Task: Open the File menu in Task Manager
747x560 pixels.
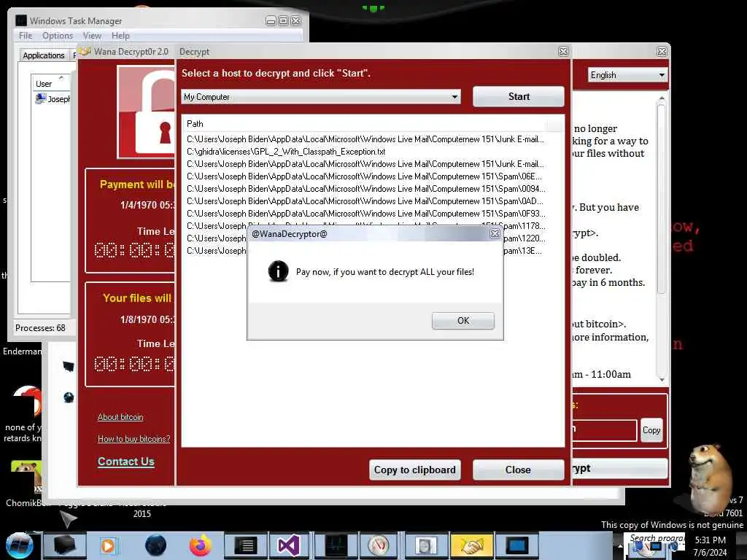Action: point(26,36)
